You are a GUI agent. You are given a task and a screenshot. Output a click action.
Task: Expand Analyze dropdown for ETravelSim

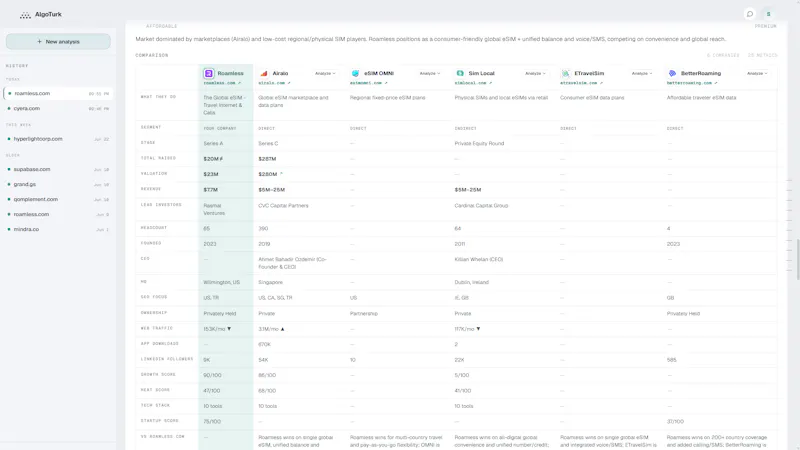pyautogui.click(x=641, y=73)
